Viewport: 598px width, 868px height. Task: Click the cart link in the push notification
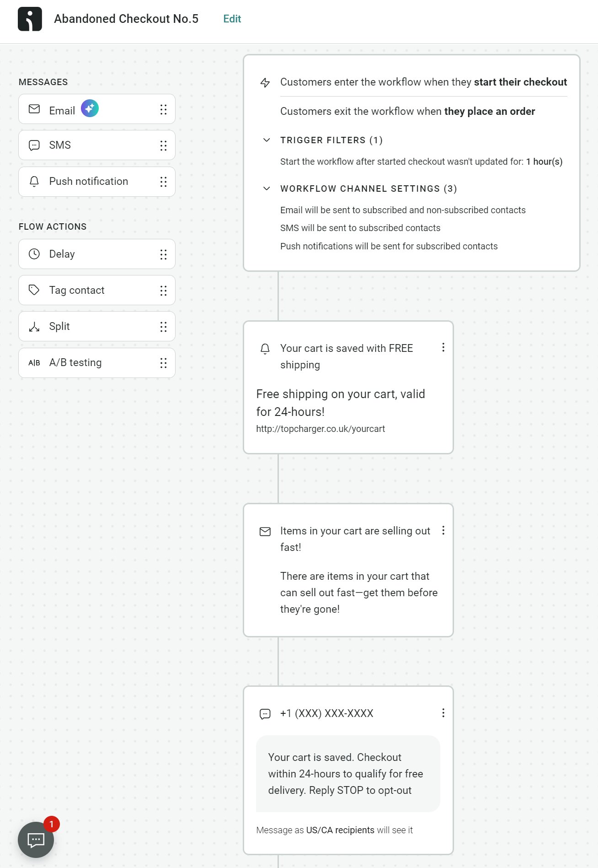click(x=320, y=429)
